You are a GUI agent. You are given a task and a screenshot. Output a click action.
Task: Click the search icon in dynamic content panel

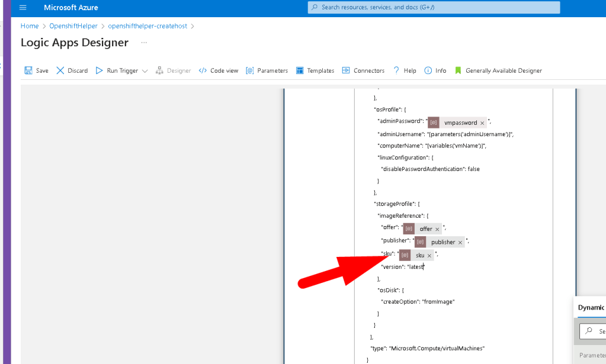pos(589,330)
